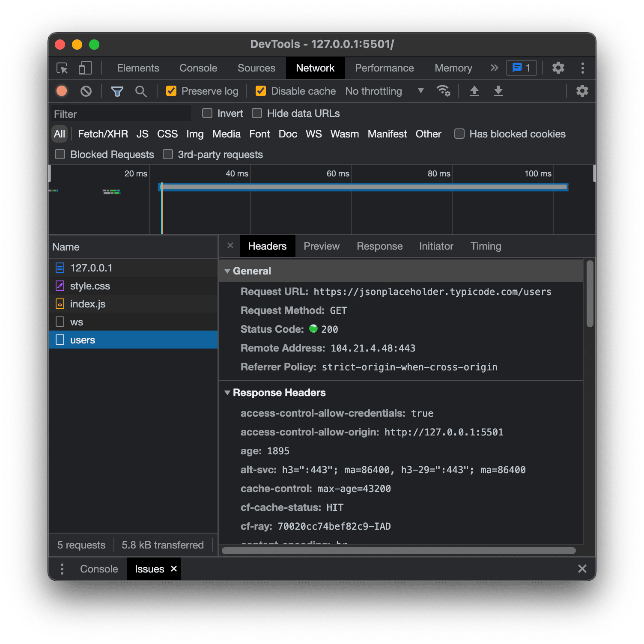Filter by Img requests
Screen dimensions: 644x644
(195, 134)
